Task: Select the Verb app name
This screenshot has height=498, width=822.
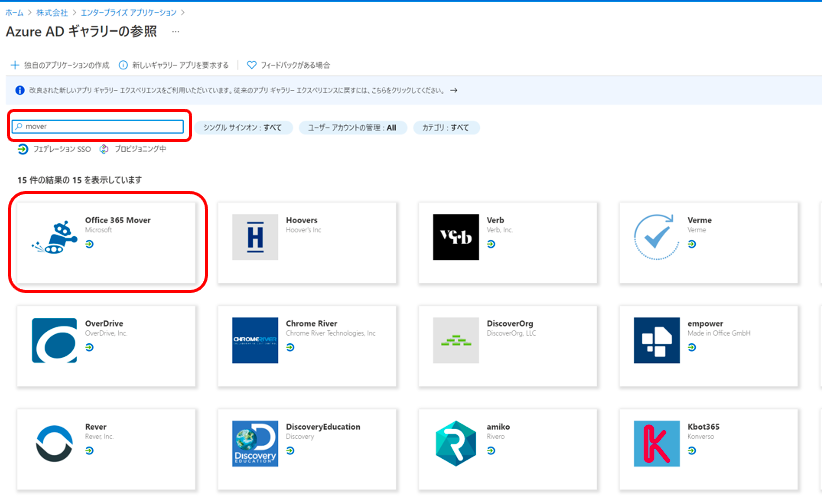Action: click(x=495, y=220)
